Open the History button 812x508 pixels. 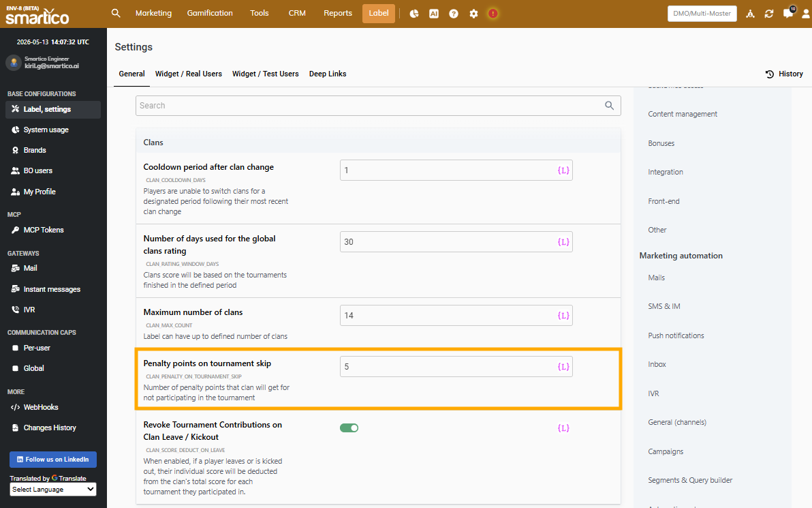[784, 74]
